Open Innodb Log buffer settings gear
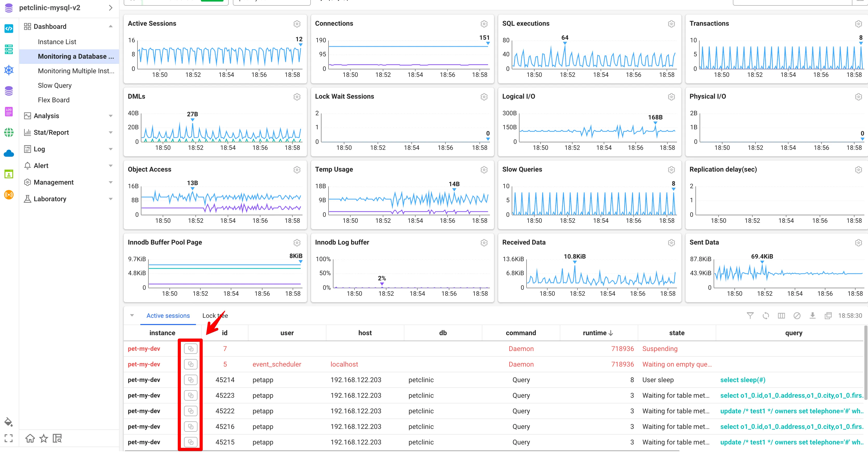The height and width of the screenshot is (452, 868). pyautogui.click(x=484, y=243)
